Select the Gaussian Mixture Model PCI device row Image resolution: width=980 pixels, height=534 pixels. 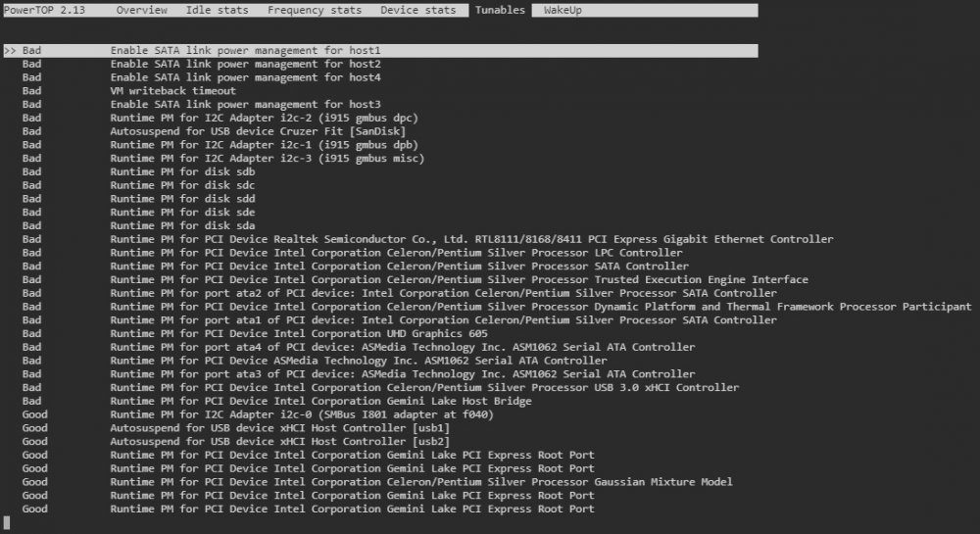pos(377,482)
